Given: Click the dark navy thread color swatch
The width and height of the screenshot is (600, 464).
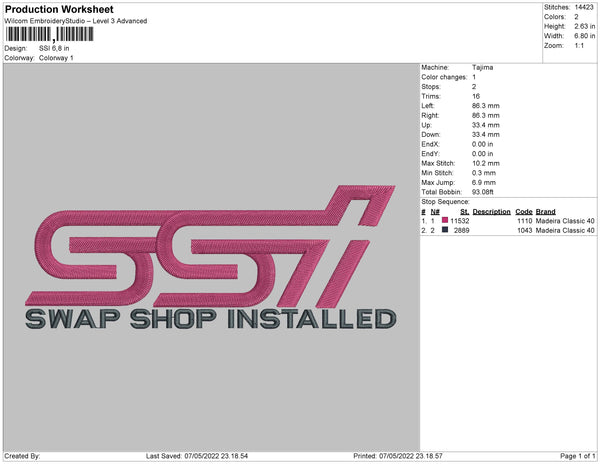Looking at the screenshot, I should [x=445, y=230].
